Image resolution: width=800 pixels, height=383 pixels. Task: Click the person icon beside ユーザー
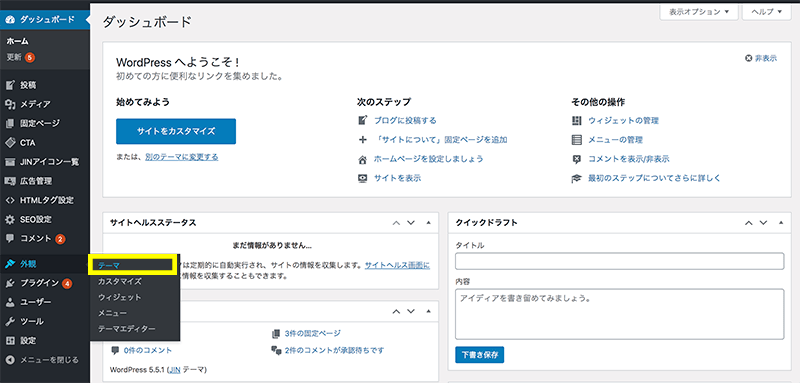(10, 302)
